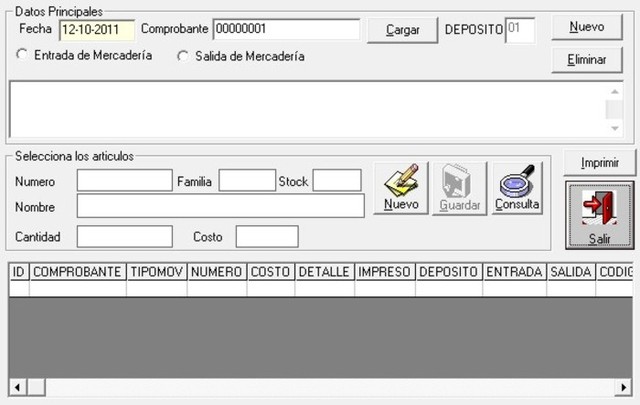Click the Eliminar button
The image size is (640, 405).
tap(587, 60)
